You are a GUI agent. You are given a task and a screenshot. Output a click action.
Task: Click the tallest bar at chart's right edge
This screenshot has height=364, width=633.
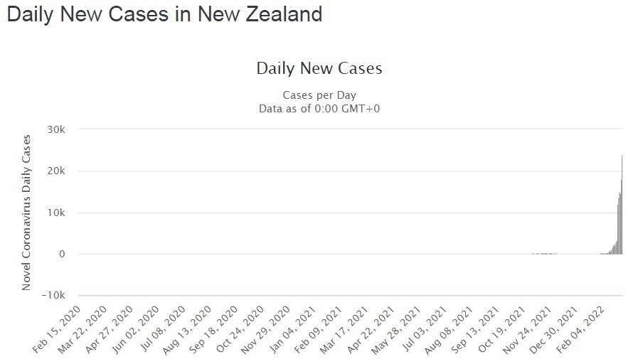point(622,204)
